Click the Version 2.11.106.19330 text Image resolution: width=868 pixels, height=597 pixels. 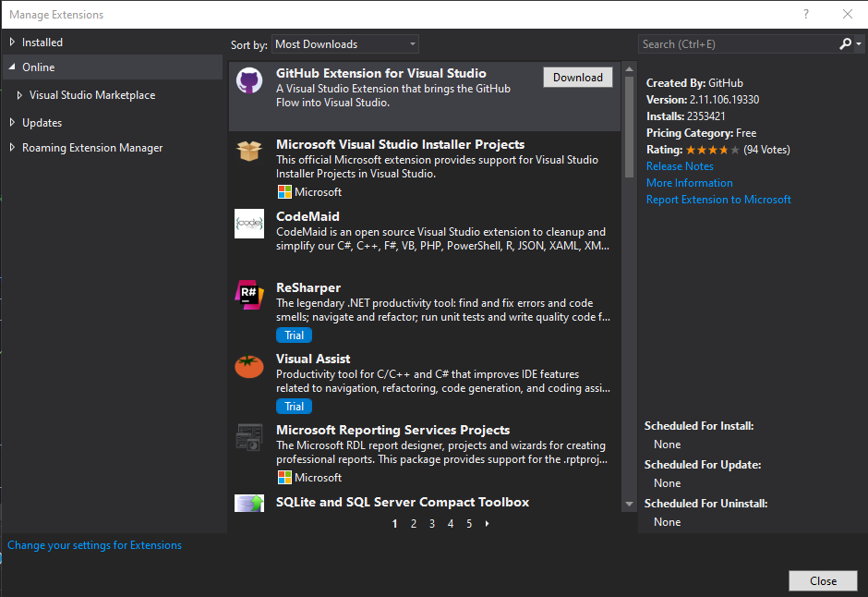point(703,100)
